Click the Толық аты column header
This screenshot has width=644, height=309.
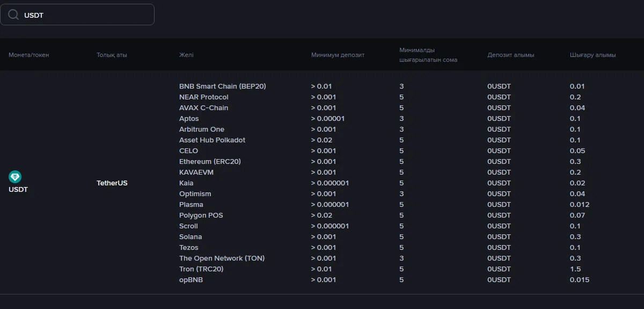(x=112, y=55)
